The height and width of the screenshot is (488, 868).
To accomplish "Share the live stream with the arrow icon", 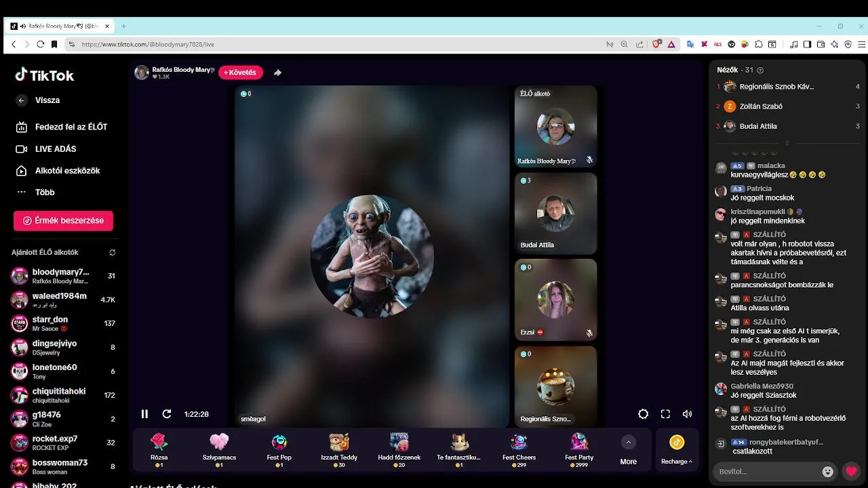I will pos(277,73).
